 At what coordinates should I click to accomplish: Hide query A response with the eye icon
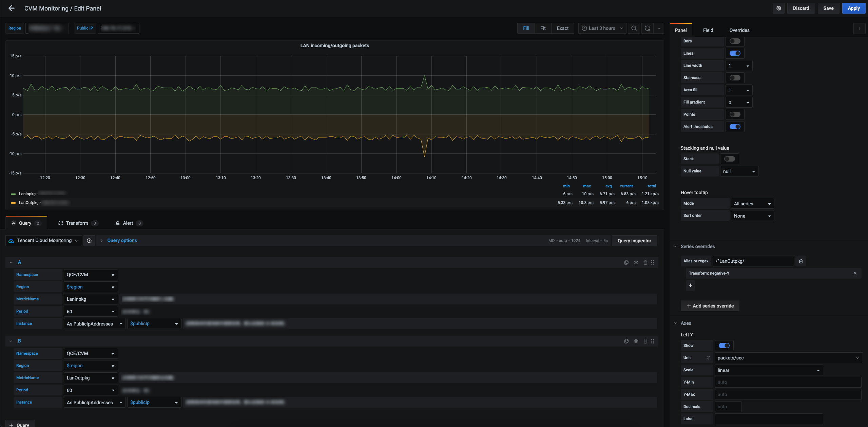(x=636, y=262)
